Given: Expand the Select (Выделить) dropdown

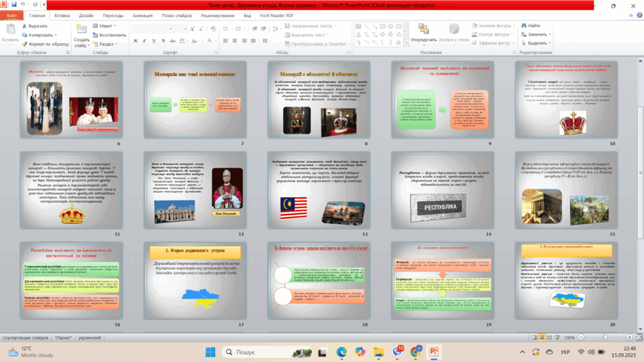Looking at the screenshot, I should 536,43.
